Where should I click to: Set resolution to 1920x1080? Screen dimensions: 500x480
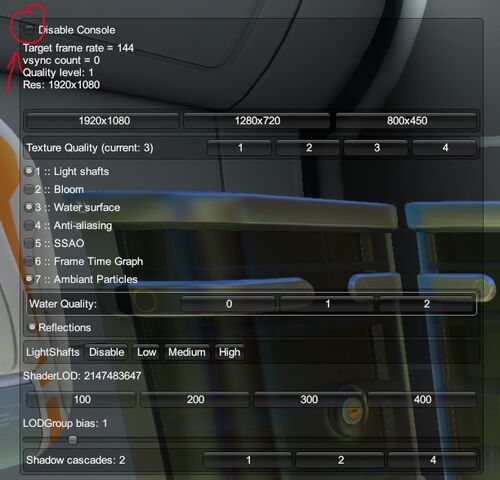103,121
